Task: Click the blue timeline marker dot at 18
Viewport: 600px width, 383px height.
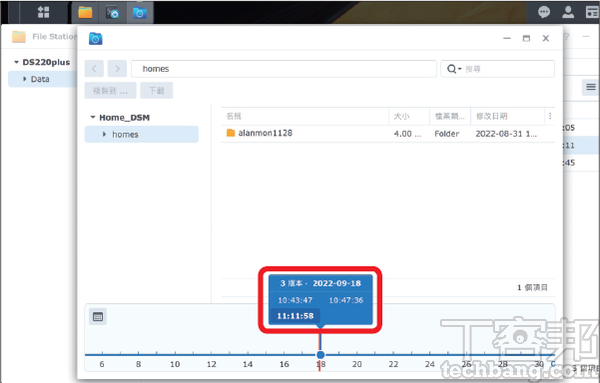Action: click(321, 355)
